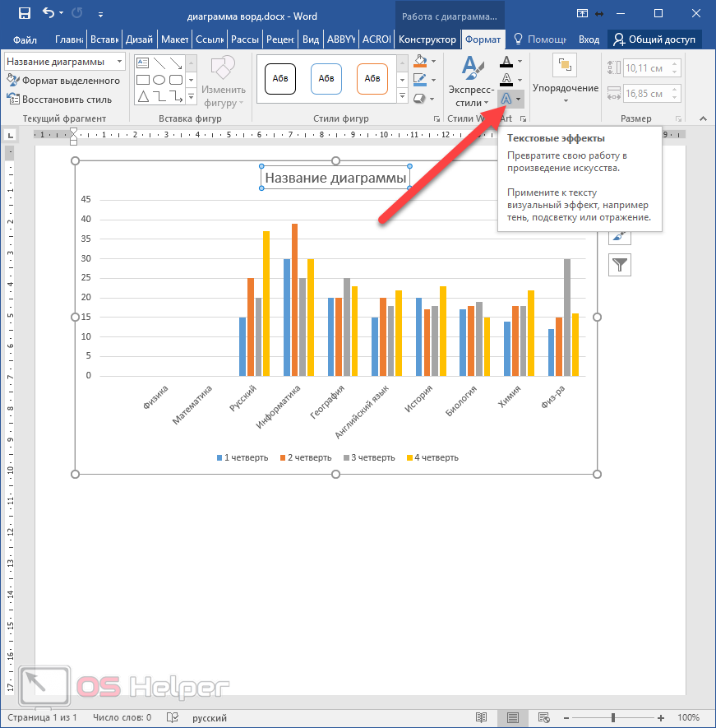Viewport: 716px width, 728px height.
Task: Click the Save icon in quick access toolbar
Action: [x=24, y=13]
